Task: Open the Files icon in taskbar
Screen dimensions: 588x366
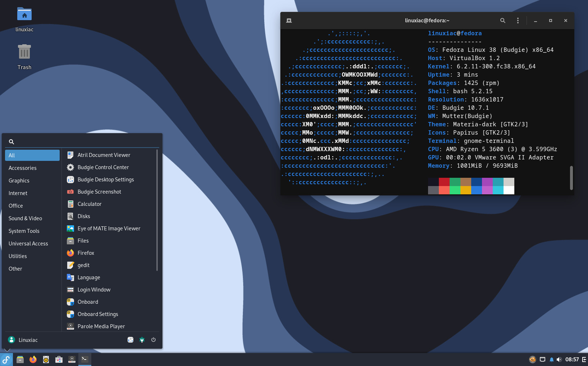Action: click(x=20, y=359)
